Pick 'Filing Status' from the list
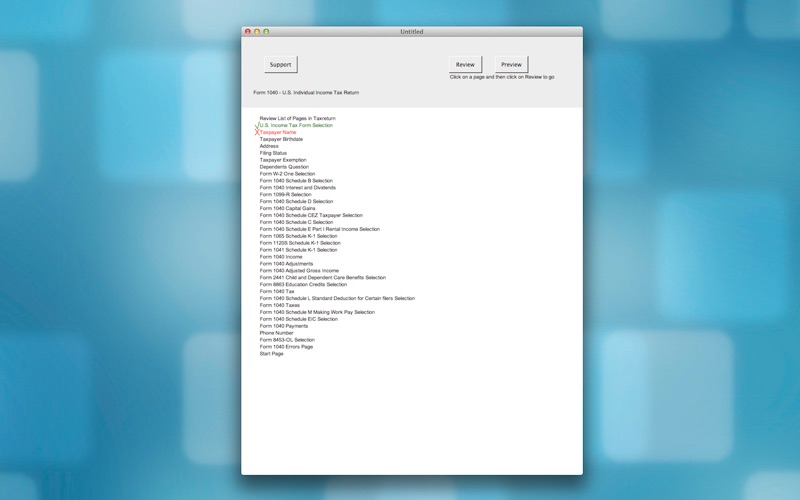Screen dimensions: 800x500 click(x=273, y=153)
